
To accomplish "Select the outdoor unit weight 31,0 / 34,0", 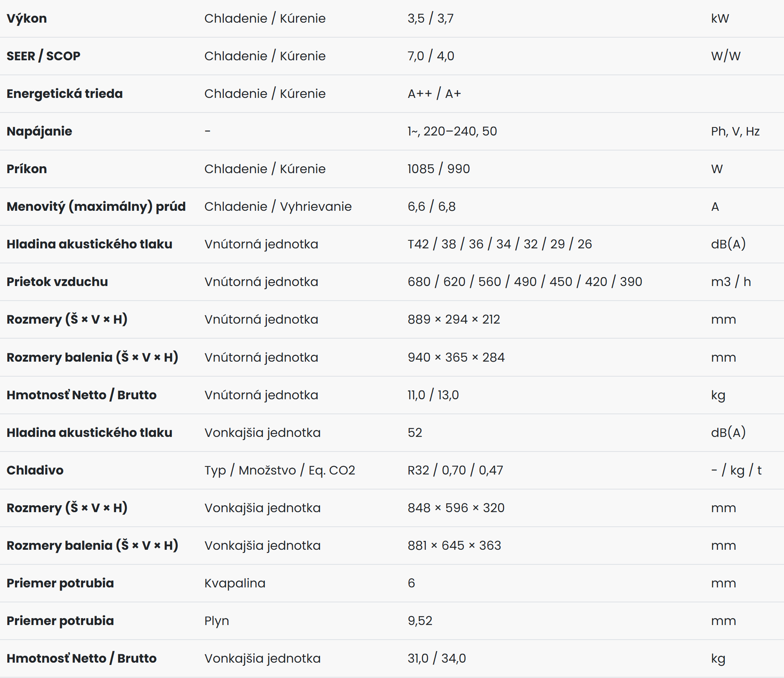I will coord(437,658).
